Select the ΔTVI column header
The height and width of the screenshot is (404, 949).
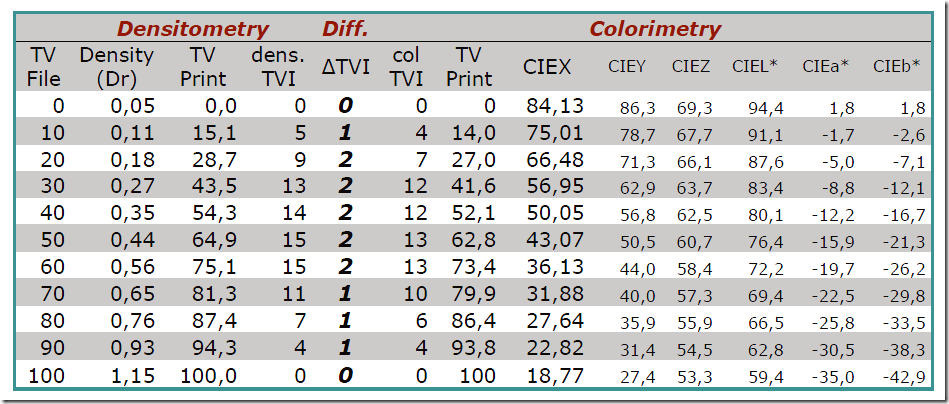[345, 67]
